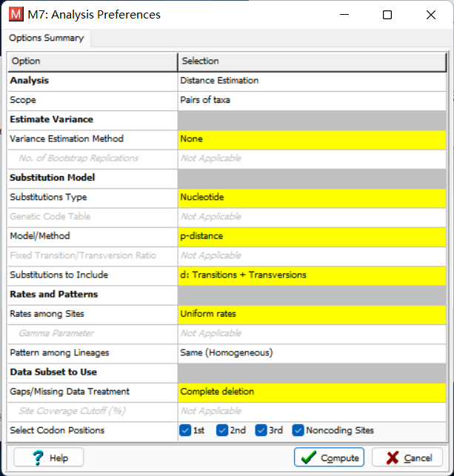Open Variance Estimation Method selection set to None
Screen dimensions: 454x476
click(312, 140)
